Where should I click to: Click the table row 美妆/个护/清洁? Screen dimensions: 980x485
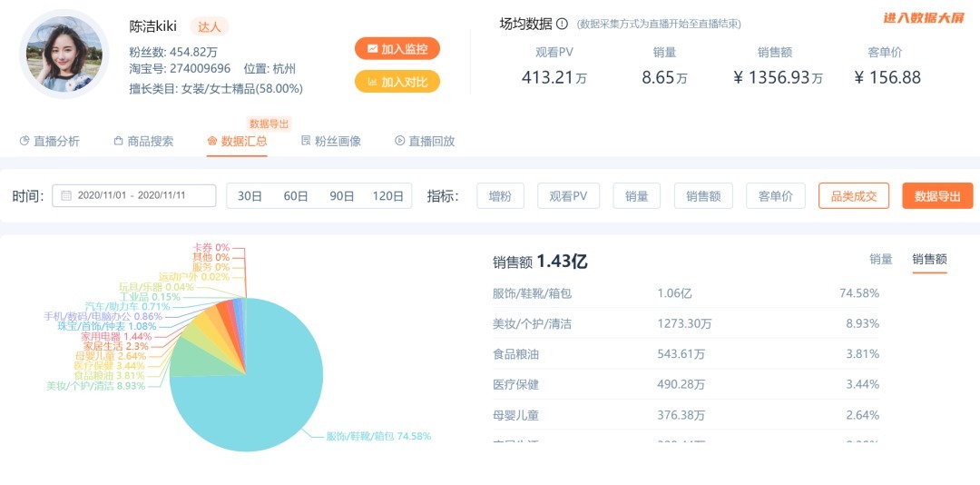[686, 323]
